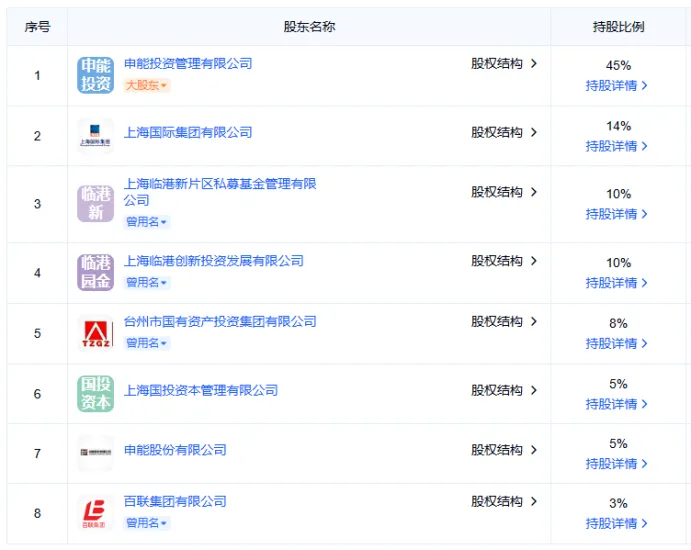Click the 股东名称 column header
691x550 pixels.
coord(309,27)
